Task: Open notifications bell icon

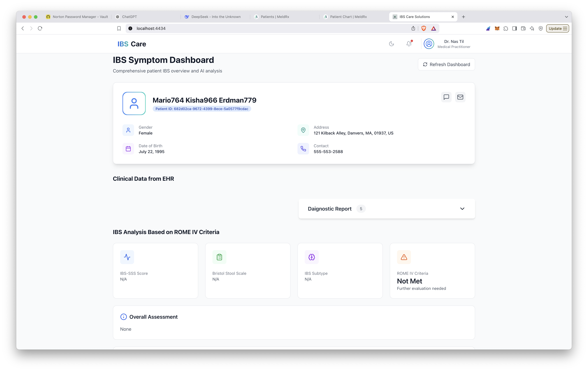Action: click(x=409, y=44)
